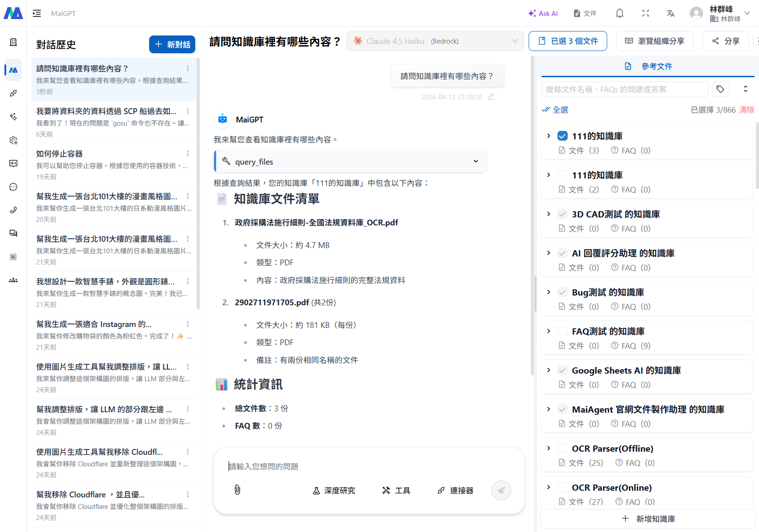
Task: Check the FAQ測試 的知識庫 checkbox
Action: point(562,331)
